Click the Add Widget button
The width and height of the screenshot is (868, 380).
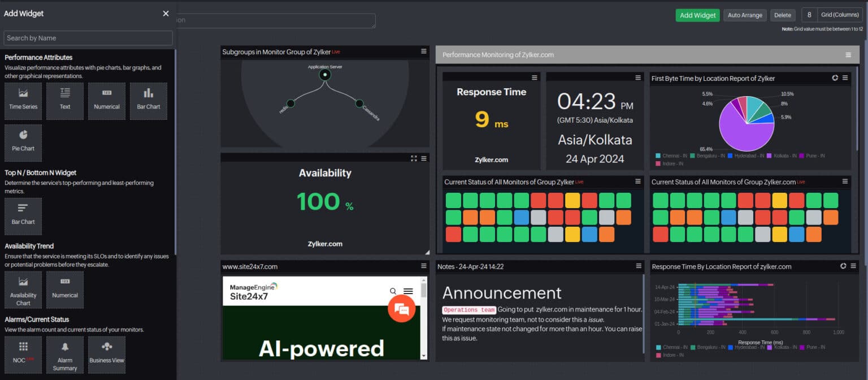(x=697, y=15)
